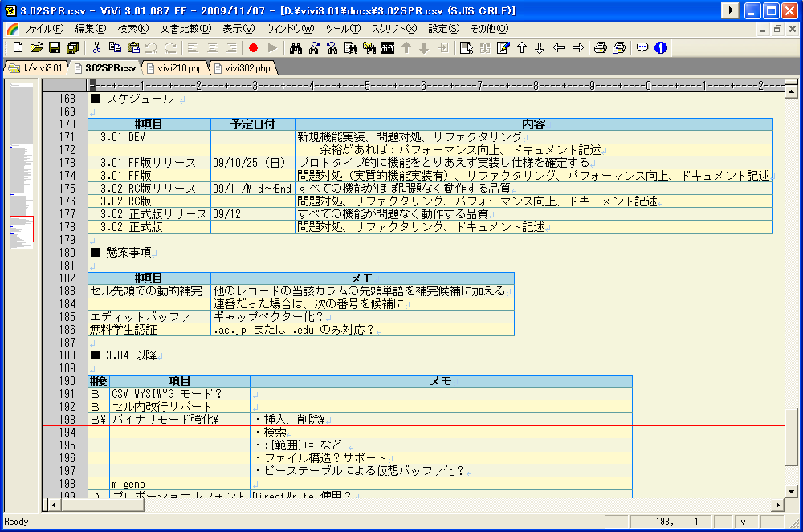Click the blue exclamation info icon
The image size is (803, 532).
click(661, 47)
